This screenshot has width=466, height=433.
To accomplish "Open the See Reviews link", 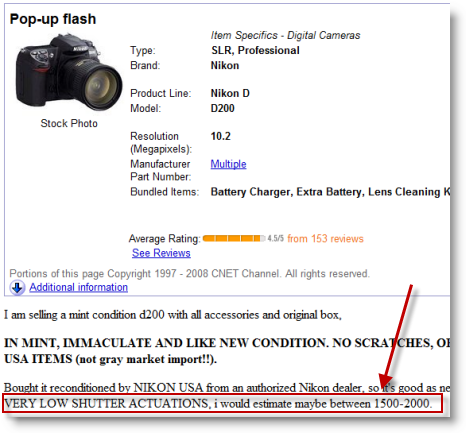I will point(161,253).
